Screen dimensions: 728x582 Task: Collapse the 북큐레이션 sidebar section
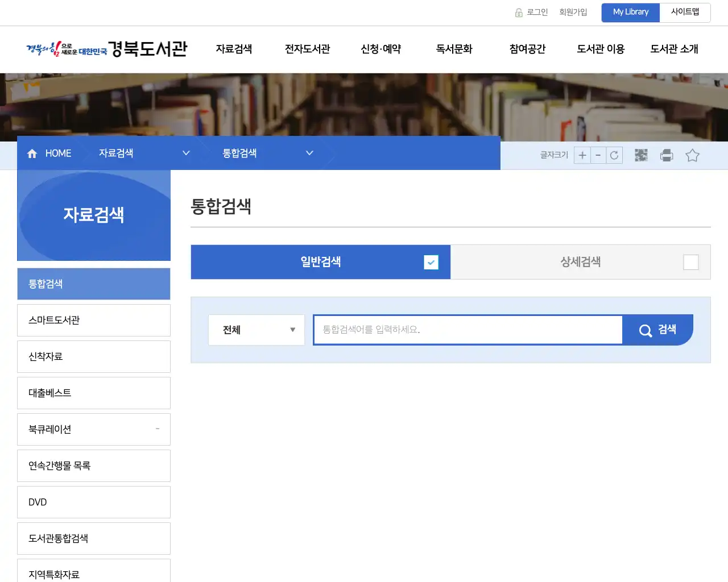157,429
